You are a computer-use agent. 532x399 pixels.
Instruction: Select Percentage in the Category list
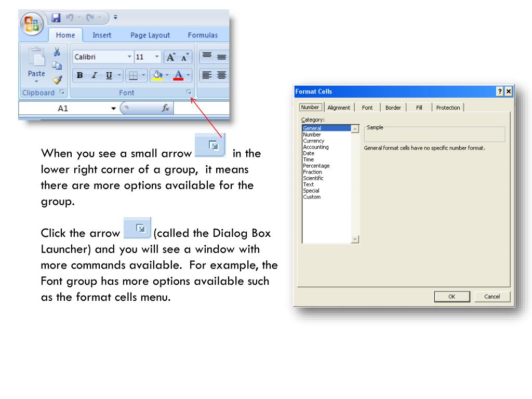click(x=327, y=166)
